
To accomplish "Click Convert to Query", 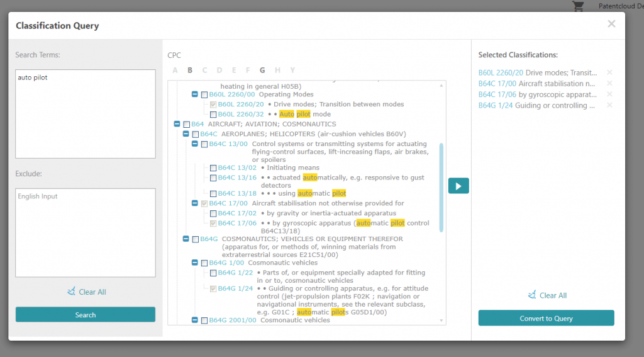I will (x=546, y=319).
